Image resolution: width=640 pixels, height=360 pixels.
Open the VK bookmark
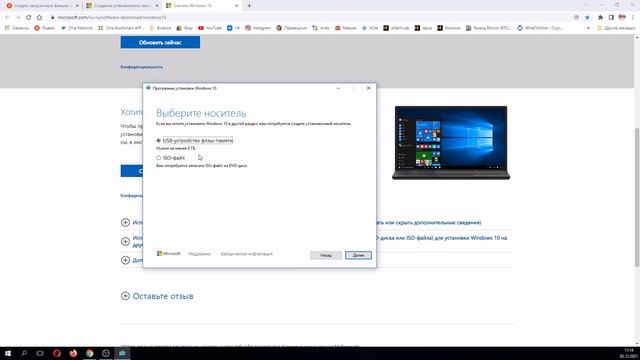coord(233,28)
